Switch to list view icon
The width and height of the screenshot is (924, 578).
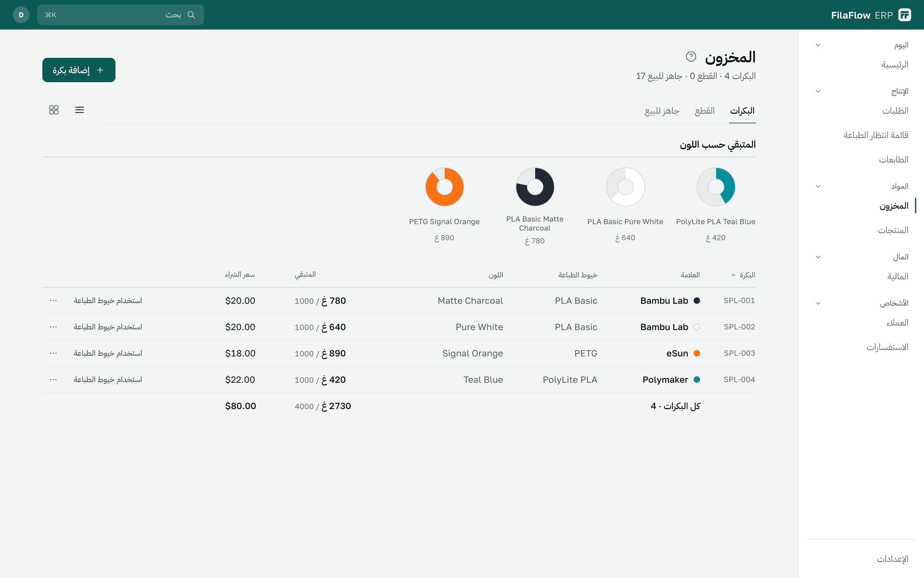click(80, 110)
